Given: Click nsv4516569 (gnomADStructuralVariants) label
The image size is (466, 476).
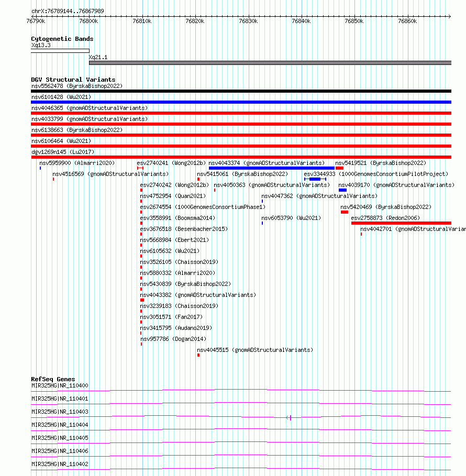Looking at the screenshot, I should [x=110, y=174].
